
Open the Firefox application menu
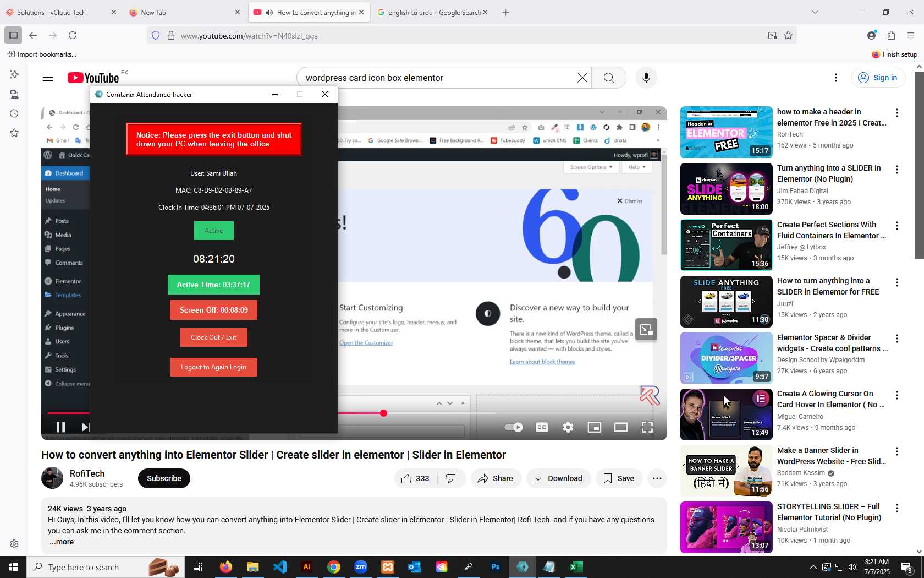911,35
